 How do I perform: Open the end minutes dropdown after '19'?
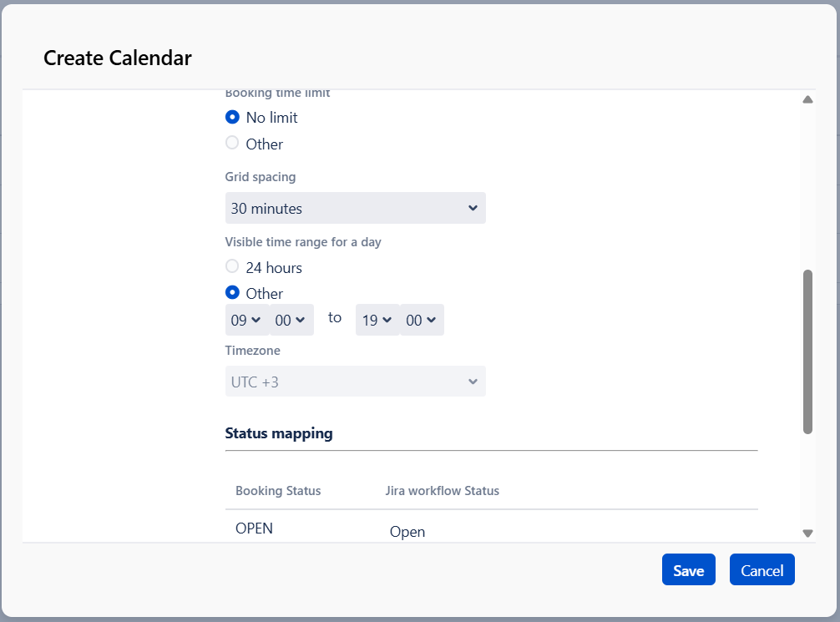point(422,320)
